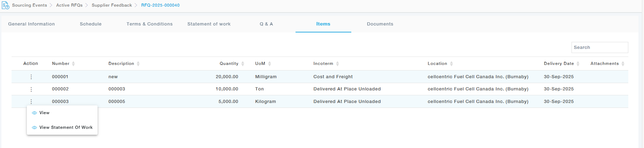The image size is (644, 148).
Task: Open the Schedule tab
Action: click(91, 24)
